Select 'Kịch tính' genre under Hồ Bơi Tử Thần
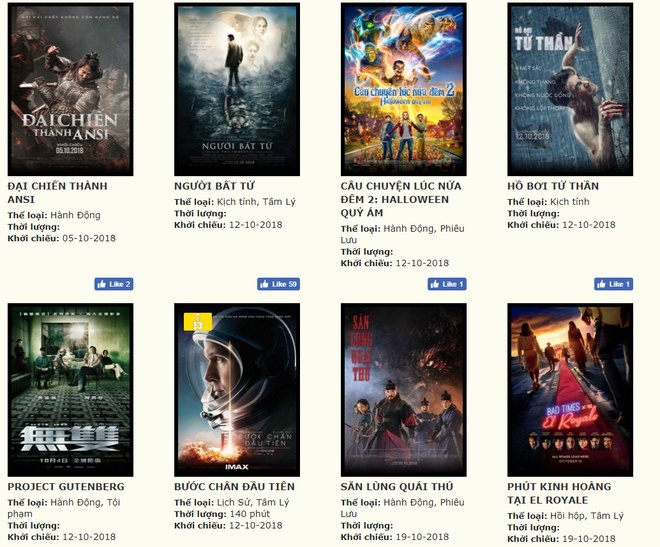 pos(570,202)
